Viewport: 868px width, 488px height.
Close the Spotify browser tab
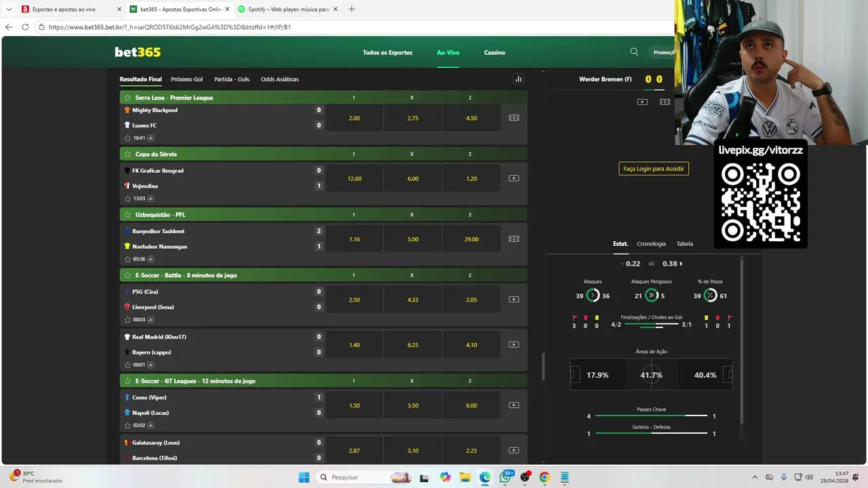click(x=336, y=9)
